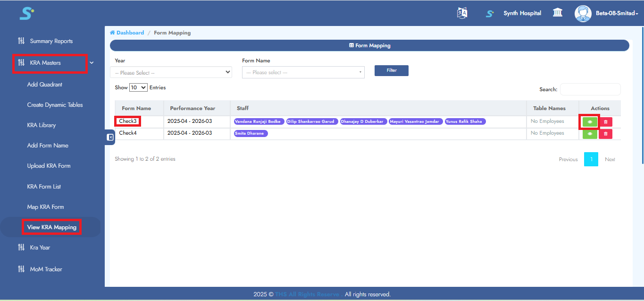Click the institution building icon in header
Viewport: 644px width, 301px height.
coord(558,13)
